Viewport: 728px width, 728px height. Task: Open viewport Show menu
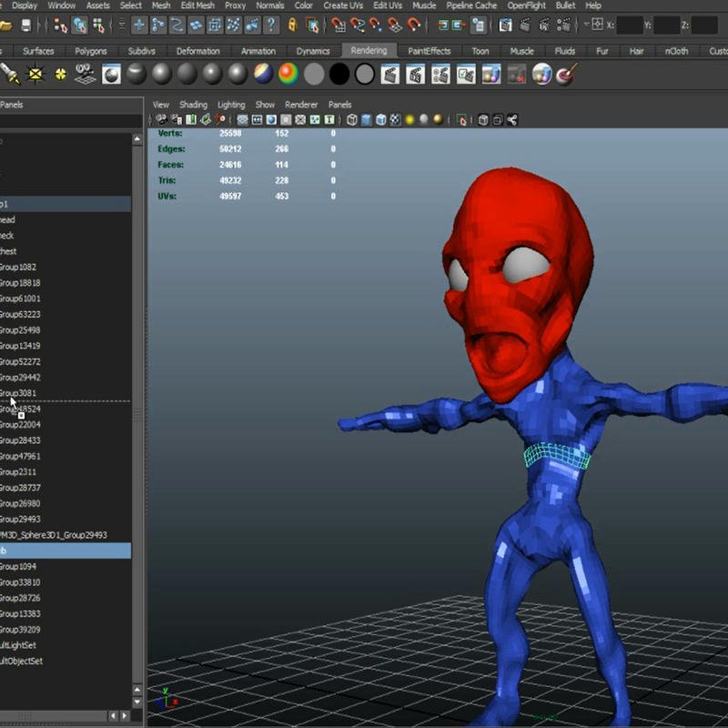click(265, 105)
